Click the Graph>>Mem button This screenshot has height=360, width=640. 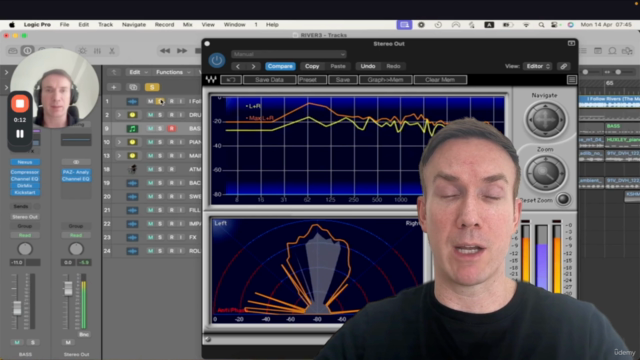pyautogui.click(x=385, y=80)
